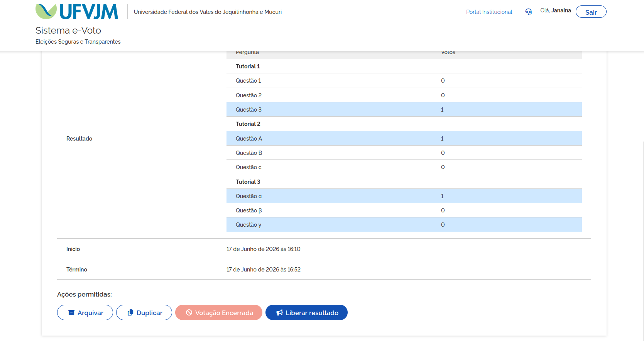Select the Questão 1 row
This screenshot has width=644, height=341.
point(404,81)
